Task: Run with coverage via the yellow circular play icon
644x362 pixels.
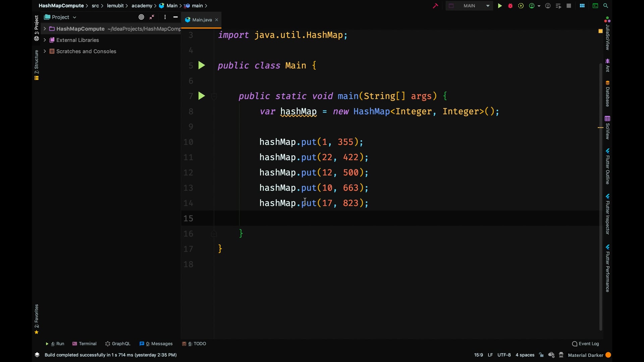Action: coord(521,6)
